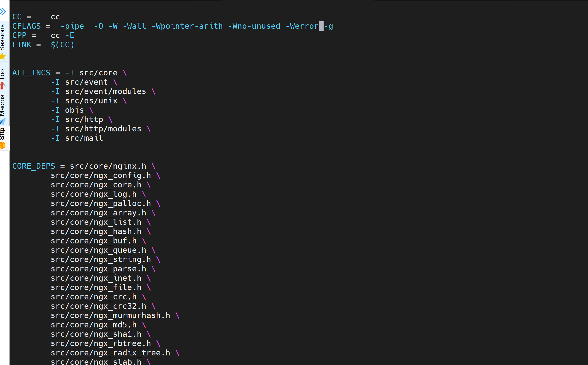The height and width of the screenshot is (365, 588).
Task: Open the Sessions sidebar tab
Action: click(x=2, y=38)
